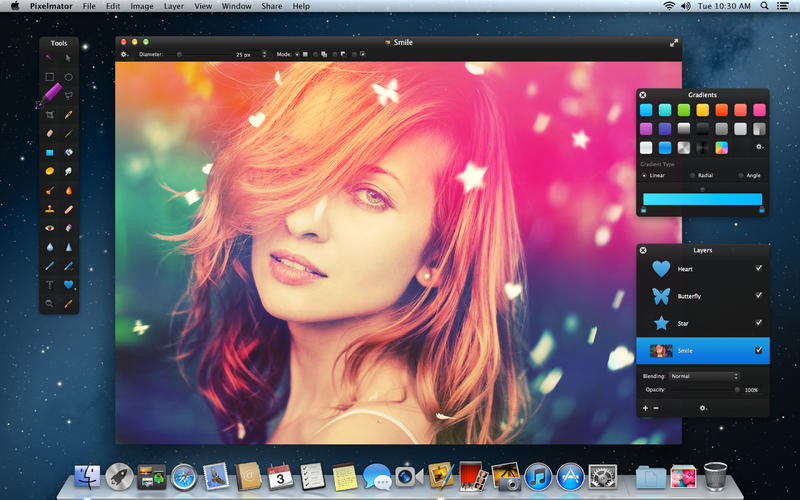This screenshot has height=500, width=800.
Task: Select the yellow ellipse shape tool
Action: tap(49, 171)
